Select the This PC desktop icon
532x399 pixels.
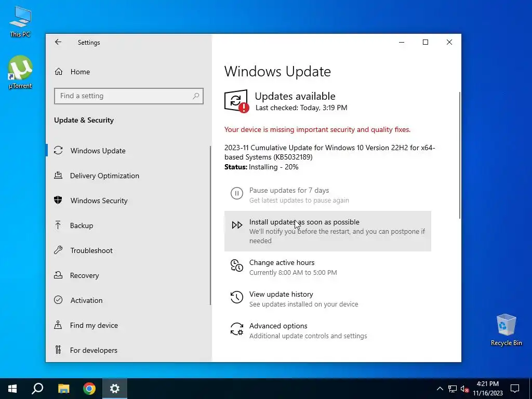(x=20, y=21)
